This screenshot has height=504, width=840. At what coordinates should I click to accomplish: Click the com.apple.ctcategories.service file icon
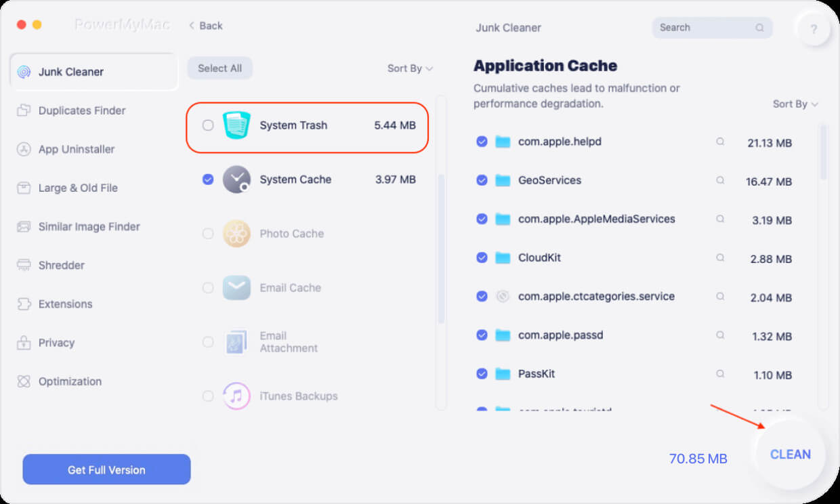point(502,296)
